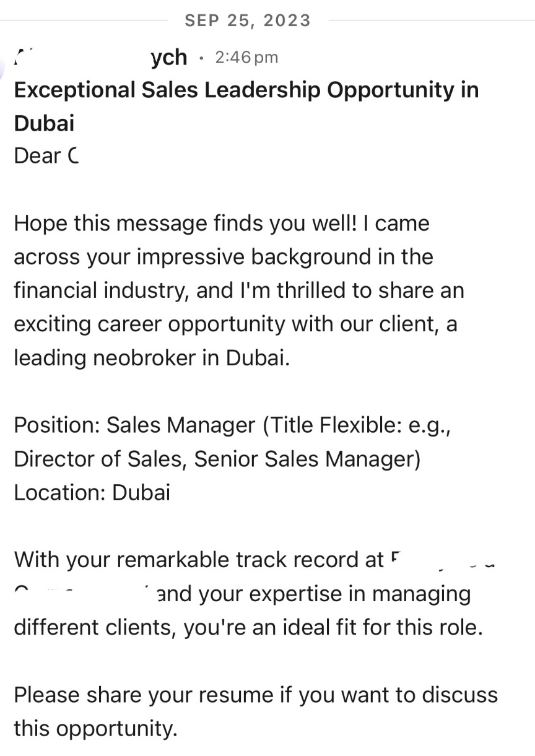Click 'you're an ideal fit for this role' line

[x=248, y=627]
